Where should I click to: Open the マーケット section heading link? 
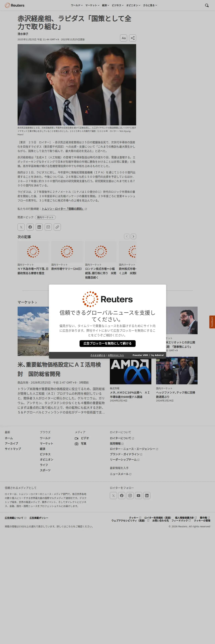pyautogui.click(x=27, y=302)
